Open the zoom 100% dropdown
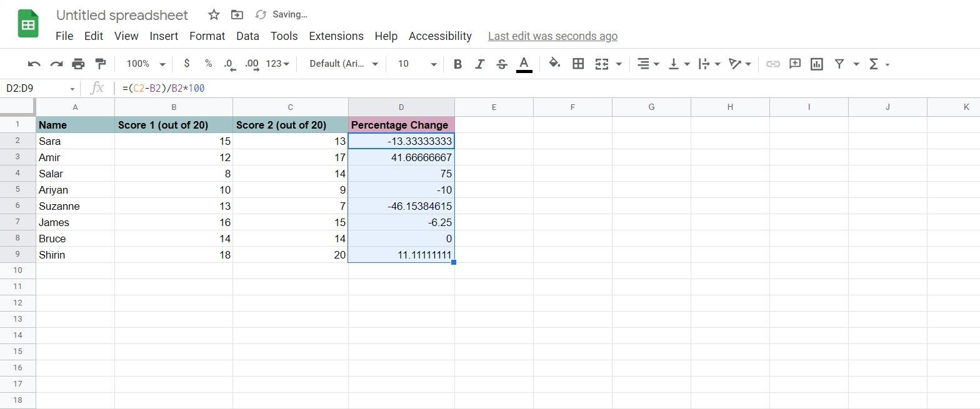The height and width of the screenshot is (409, 980). tap(146, 64)
